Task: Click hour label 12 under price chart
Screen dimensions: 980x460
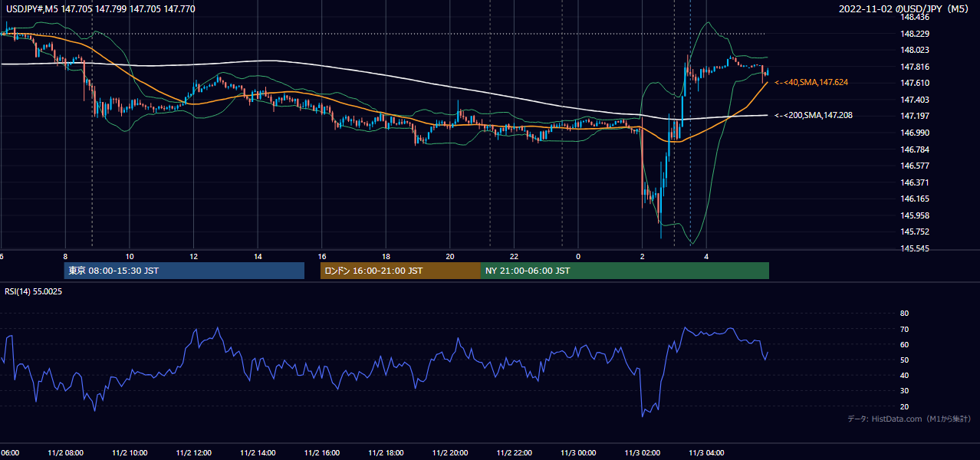Action: (193, 256)
